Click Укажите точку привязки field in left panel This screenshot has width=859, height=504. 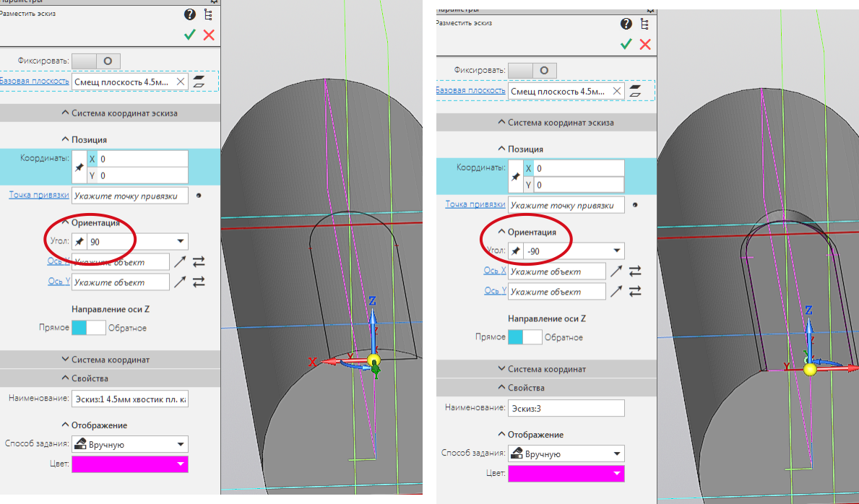point(130,196)
